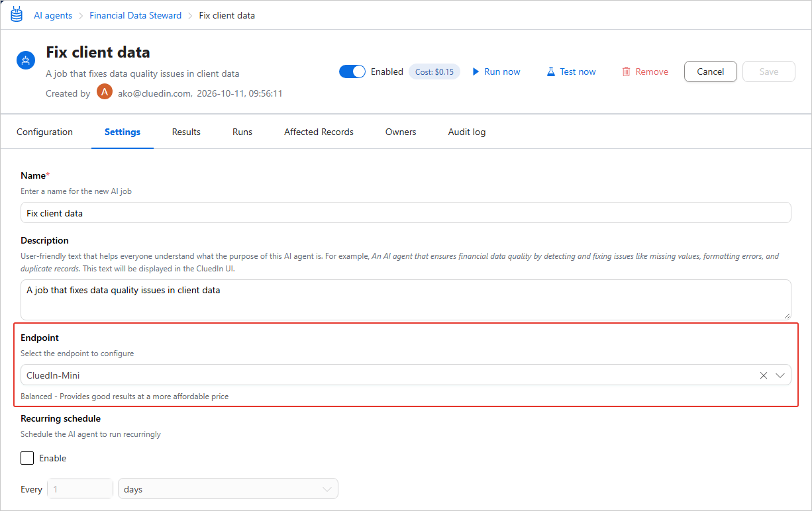The height and width of the screenshot is (511, 812).
Task: Click the 'Select the endpoint to configure' hint
Action: [x=77, y=353]
